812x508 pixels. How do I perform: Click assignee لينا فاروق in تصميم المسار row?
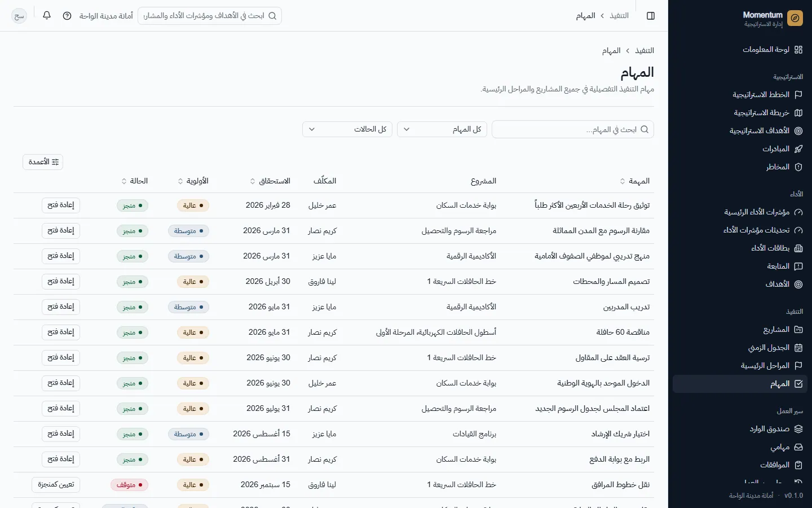(322, 282)
